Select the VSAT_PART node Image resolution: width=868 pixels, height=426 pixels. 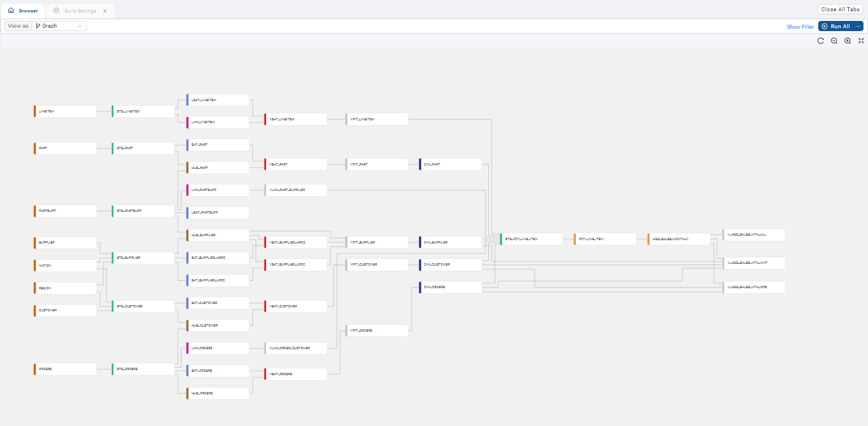296,164
